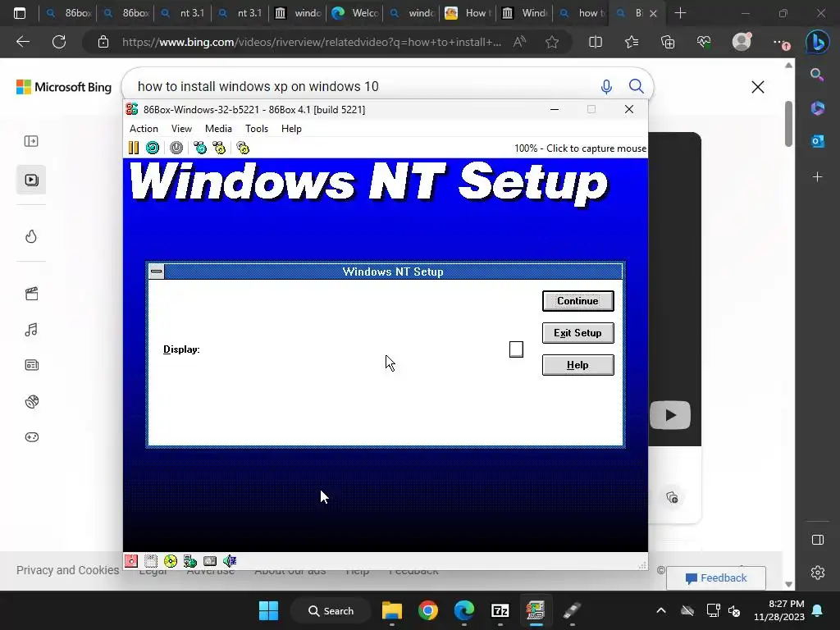Click the Microsoft Bing logo
The image size is (840, 630).
point(64,87)
